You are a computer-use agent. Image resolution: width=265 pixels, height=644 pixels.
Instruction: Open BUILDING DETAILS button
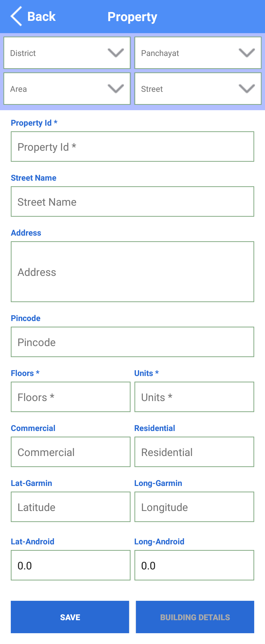click(195, 617)
